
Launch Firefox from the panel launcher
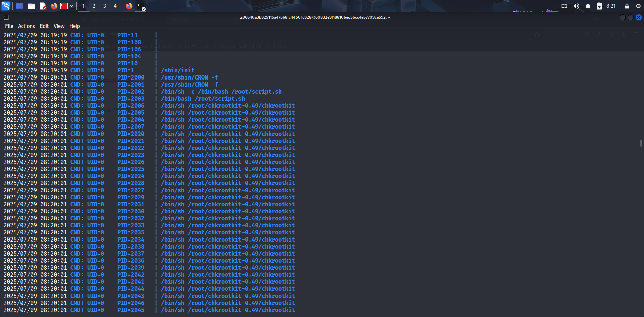click(x=54, y=6)
